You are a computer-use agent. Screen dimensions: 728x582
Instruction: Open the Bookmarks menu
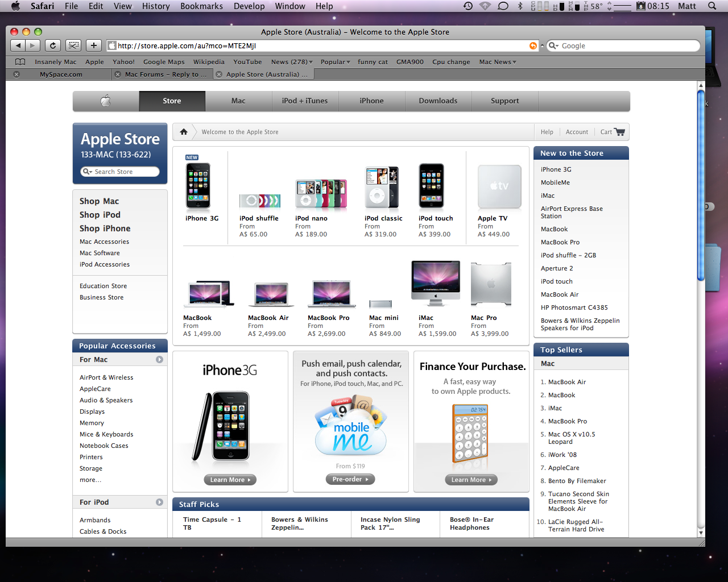coord(201,6)
